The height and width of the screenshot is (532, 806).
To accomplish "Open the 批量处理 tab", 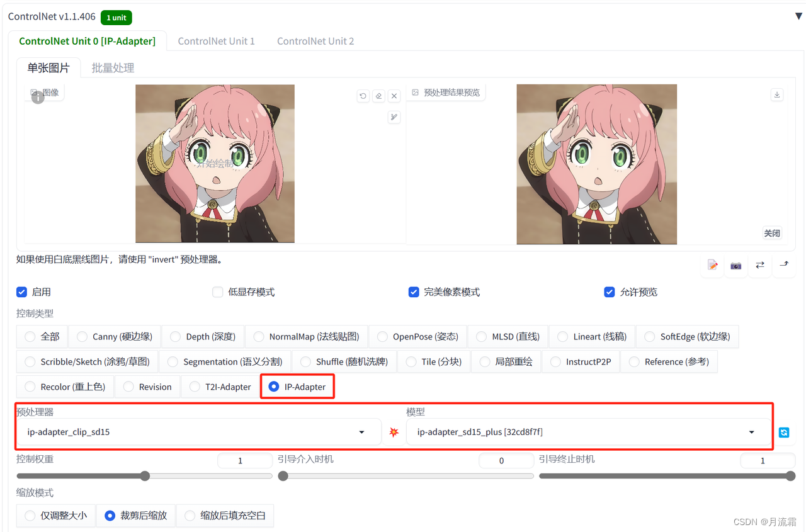I will point(113,68).
